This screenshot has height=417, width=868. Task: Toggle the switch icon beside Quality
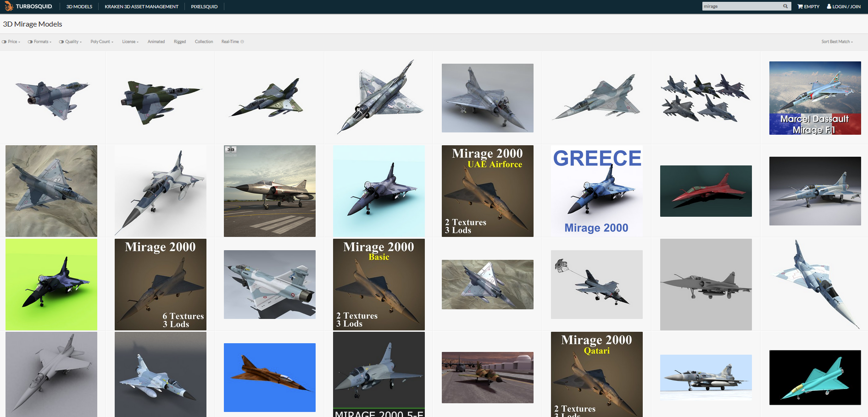[x=61, y=42]
